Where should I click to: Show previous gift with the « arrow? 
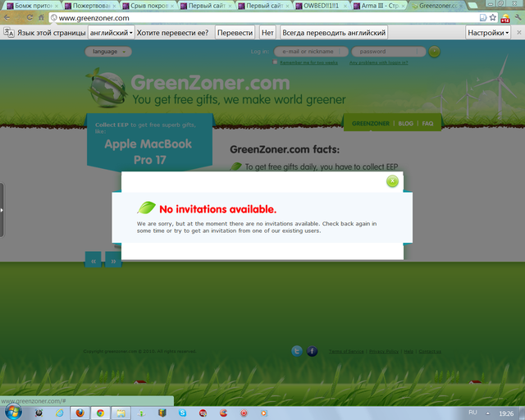(93, 259)
